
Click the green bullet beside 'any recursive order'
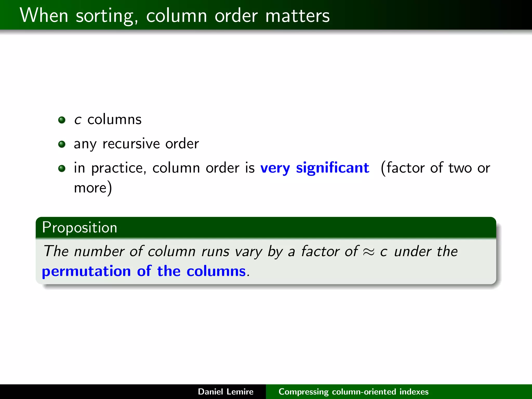[62, 144]
